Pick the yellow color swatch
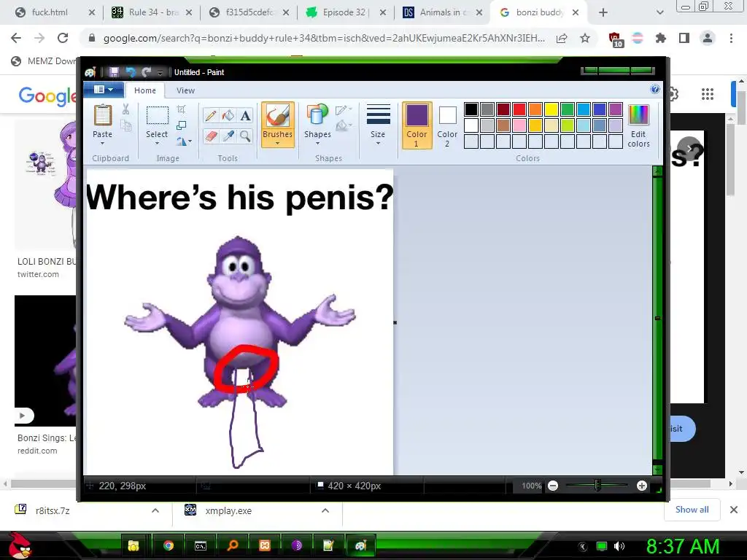This screenshot has height=560, width=747. (x=551, y=109)
